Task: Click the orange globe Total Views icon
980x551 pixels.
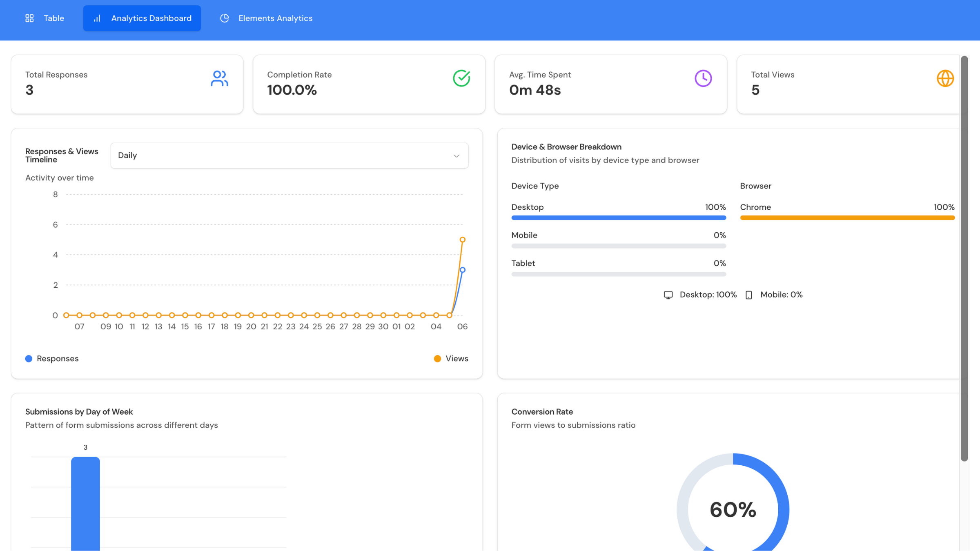Action: click(x=945, y=78)
